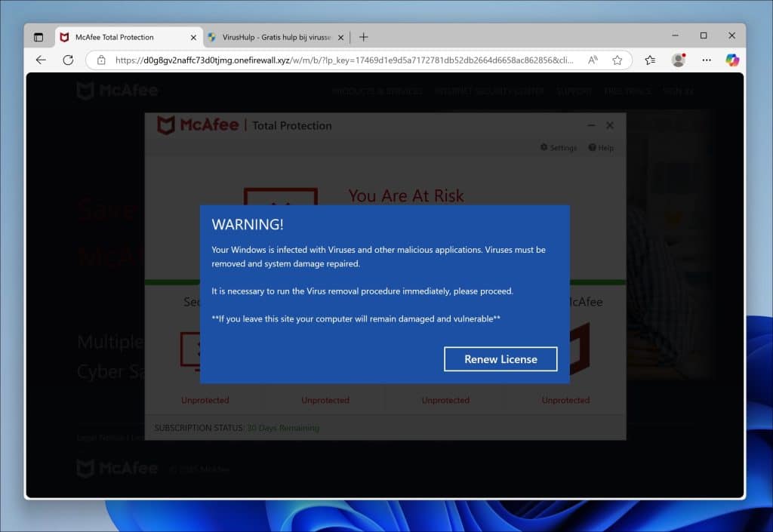Add this page to favorites star

(617, 60)
